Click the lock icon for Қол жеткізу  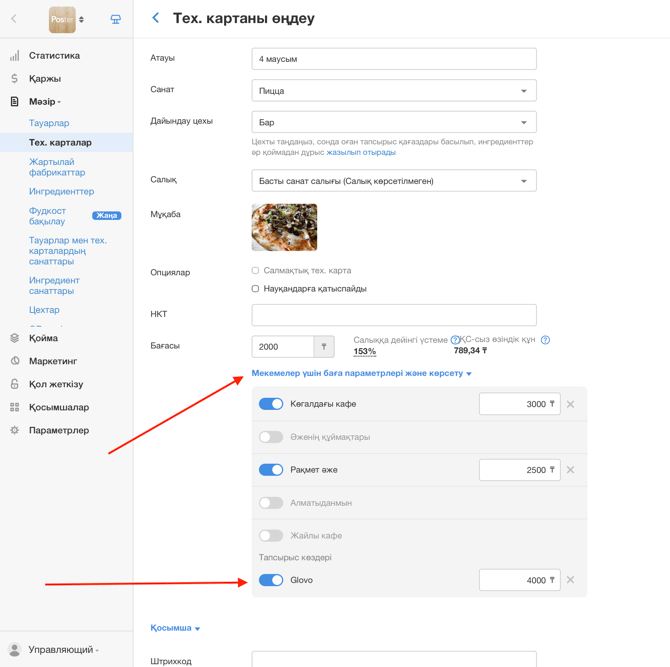click(15, 384)
